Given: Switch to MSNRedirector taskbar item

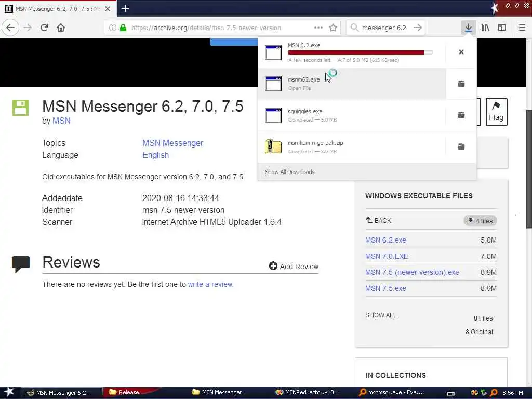Looking at the screenshot, I should point(308,392).
